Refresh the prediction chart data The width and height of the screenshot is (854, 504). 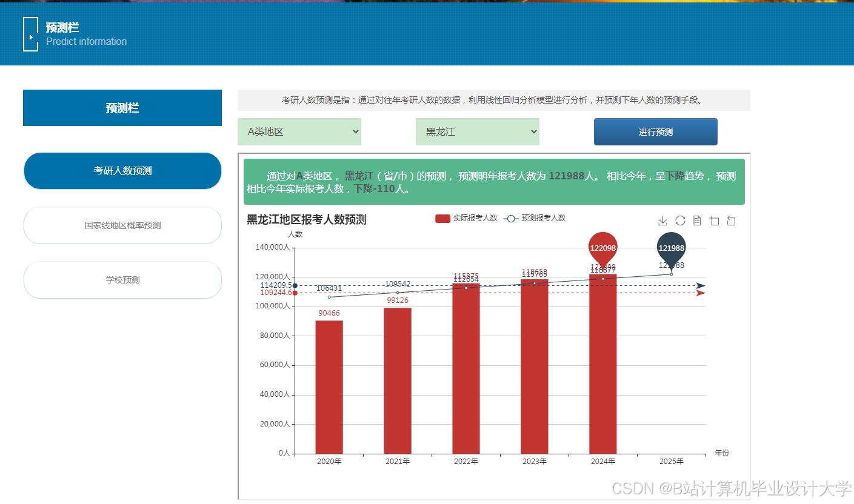click(x=679, y=220)
